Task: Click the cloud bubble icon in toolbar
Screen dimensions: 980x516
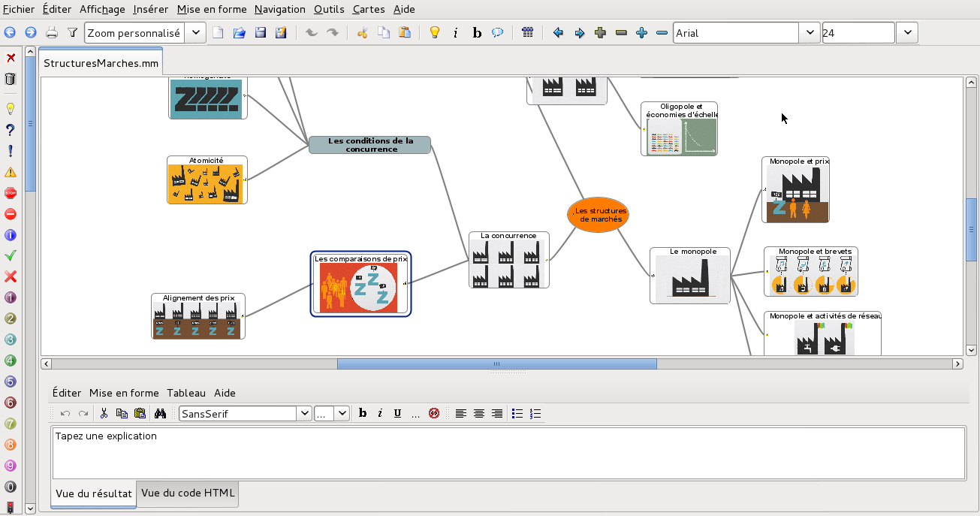Action: [x=497, y=32]
